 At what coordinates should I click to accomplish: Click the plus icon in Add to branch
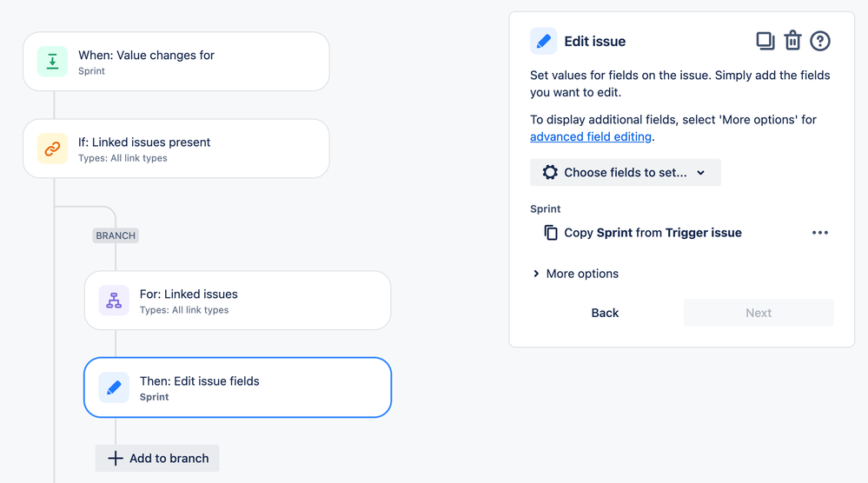[116, 458]
